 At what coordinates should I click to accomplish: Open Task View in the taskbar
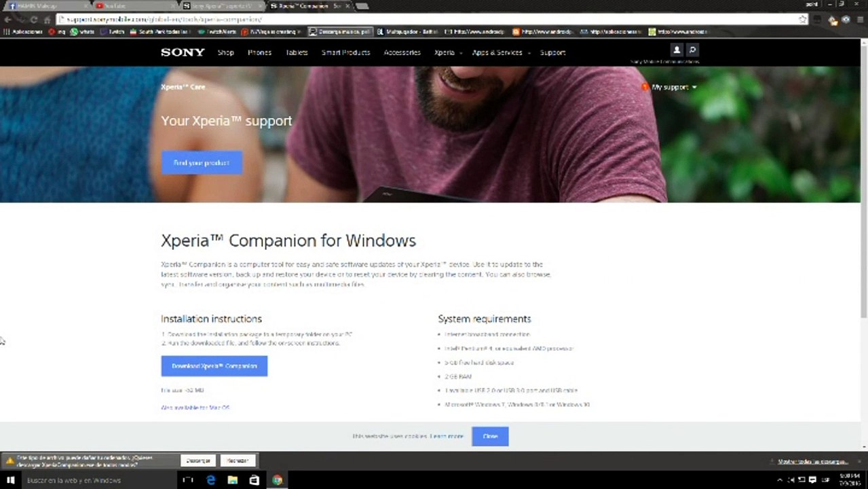click(189, 480)
